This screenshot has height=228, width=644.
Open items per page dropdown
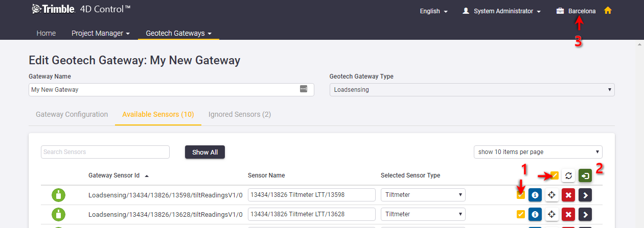pos(538,152)
